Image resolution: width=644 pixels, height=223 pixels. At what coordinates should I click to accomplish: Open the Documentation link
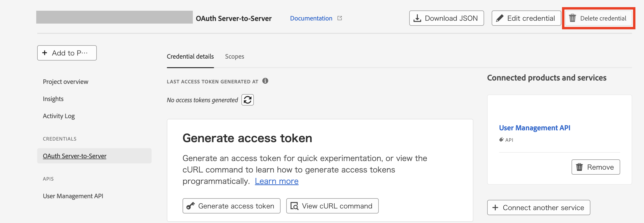pos(311,18)
